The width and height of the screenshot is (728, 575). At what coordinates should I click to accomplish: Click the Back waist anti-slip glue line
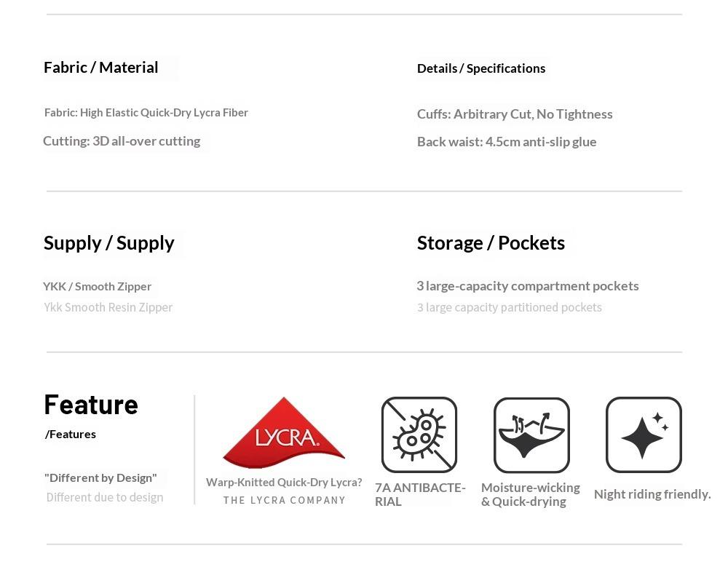pyautogui.click(x=507, y=142)
